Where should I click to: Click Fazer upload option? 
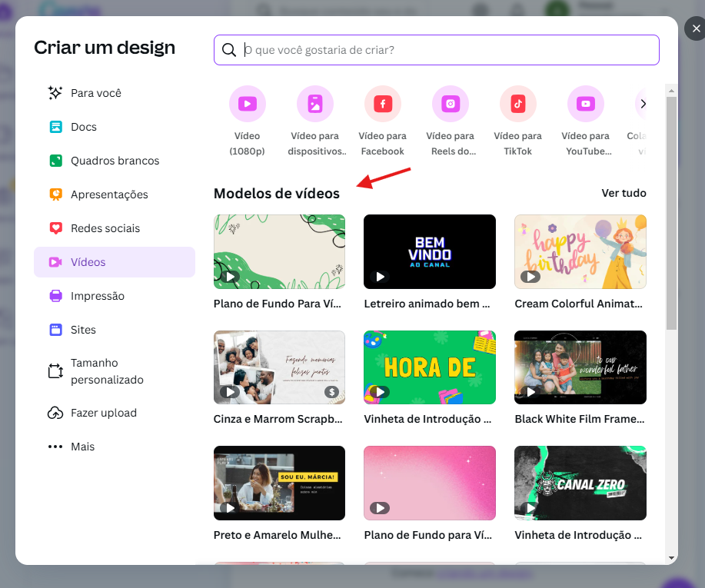[115, 413]
